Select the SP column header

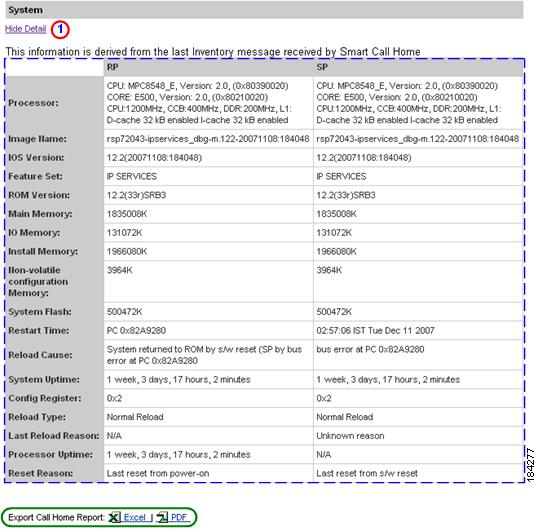[x=322, y=67]
